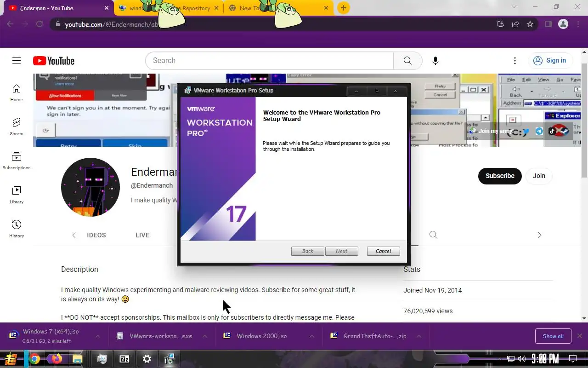588x368 pixels.
Task: Click the YouTube logo
Action: pyautogui.click(x=54, y=61)
